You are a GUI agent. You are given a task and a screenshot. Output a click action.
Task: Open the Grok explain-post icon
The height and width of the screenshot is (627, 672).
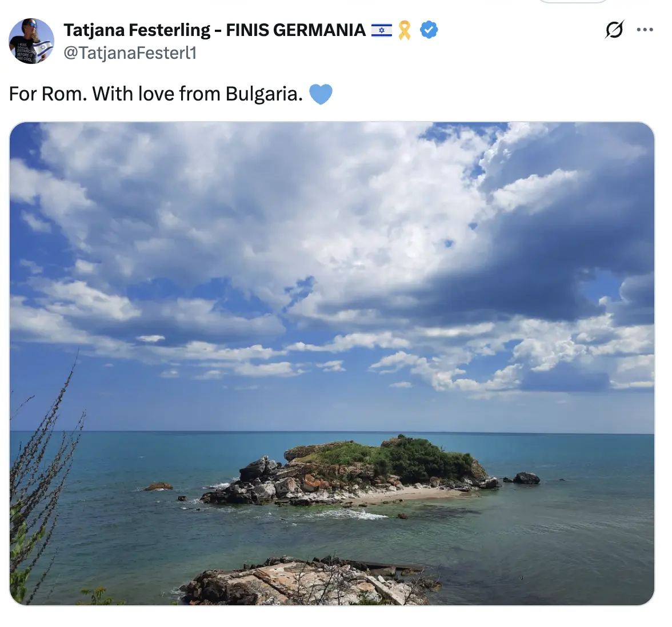click(x=614, y=30)
